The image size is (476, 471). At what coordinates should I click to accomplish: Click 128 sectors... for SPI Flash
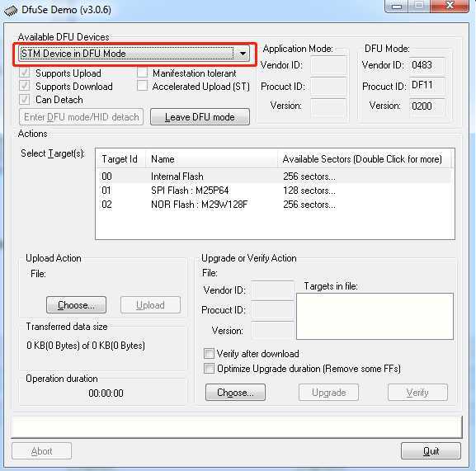tap(309, 191)
